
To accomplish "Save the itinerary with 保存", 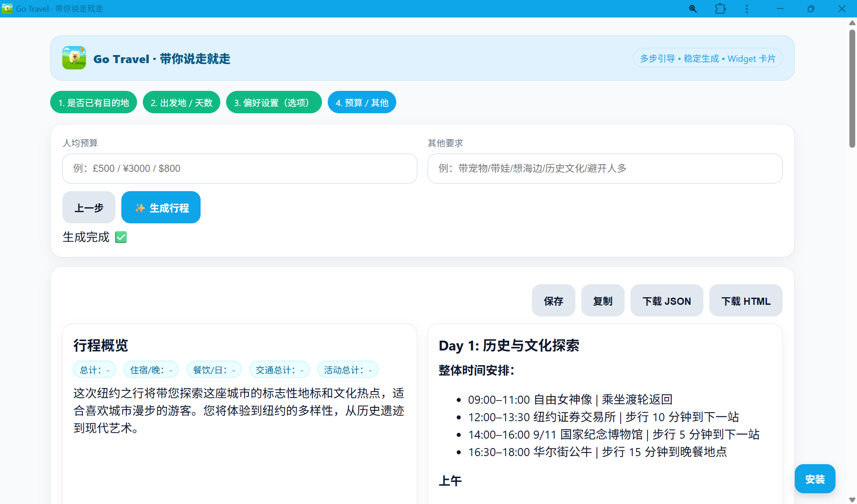I will click(x=553, y=301).
